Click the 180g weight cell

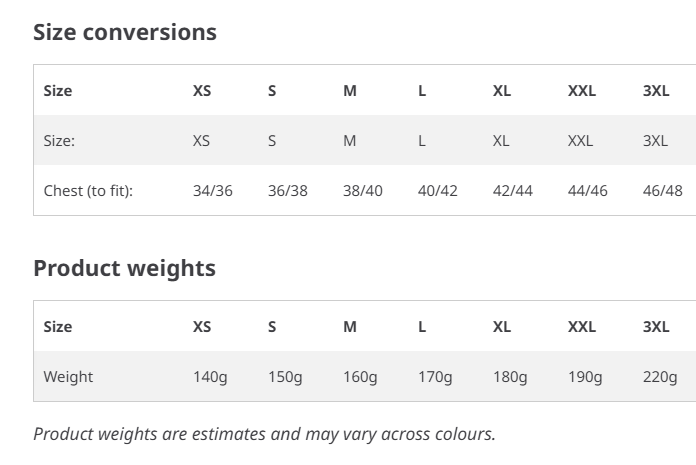point(510,377)
